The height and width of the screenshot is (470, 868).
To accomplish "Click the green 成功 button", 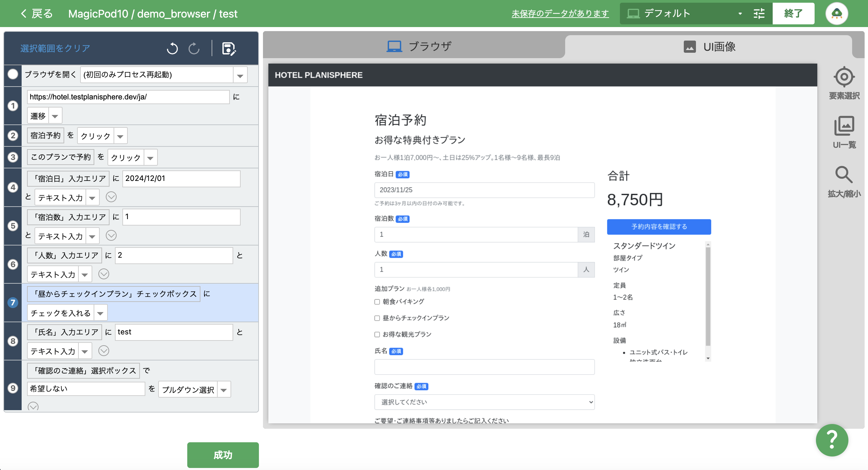I will [x=223, y=455].
